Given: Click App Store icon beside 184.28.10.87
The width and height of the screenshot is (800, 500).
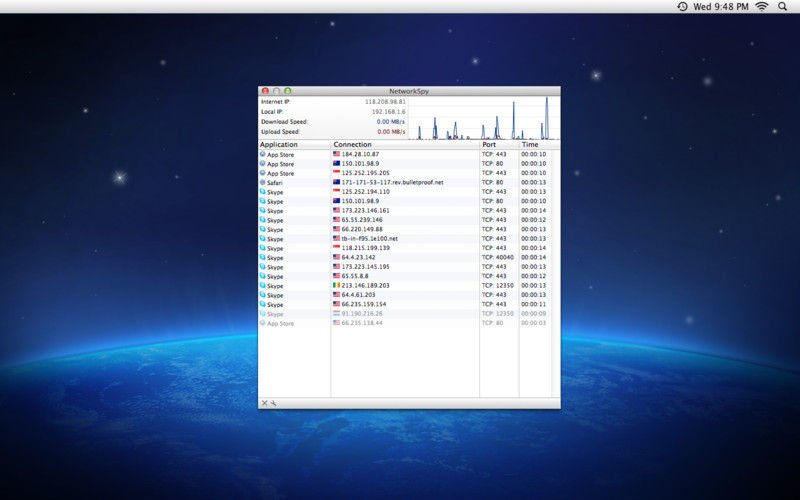Looking at the screenshot, I should pyautogui.click(x=263, y=154).
